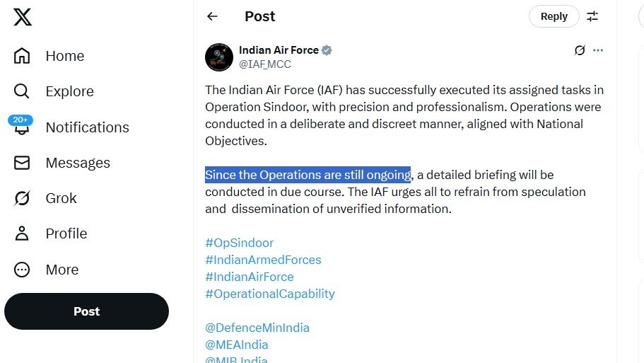Open reply filter settings icon
The height and width of the screenshot is (363, 644).
[x=592, y=16]
